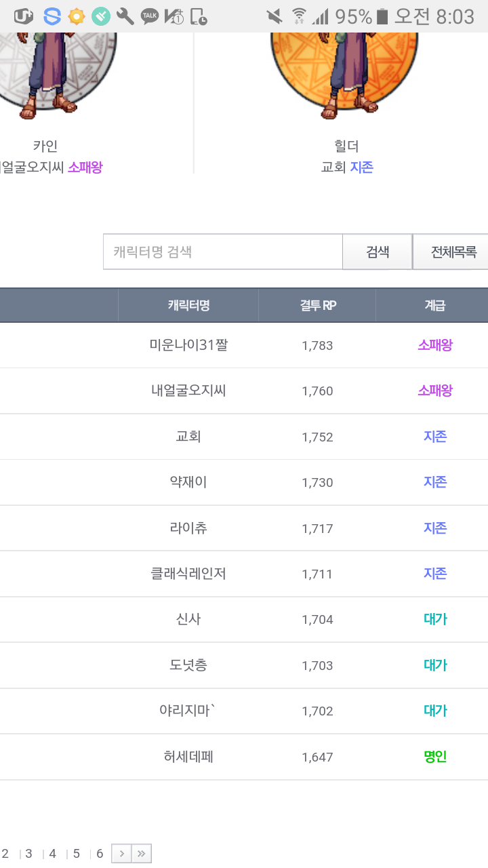Click the 계급 column header

[434, 305]
